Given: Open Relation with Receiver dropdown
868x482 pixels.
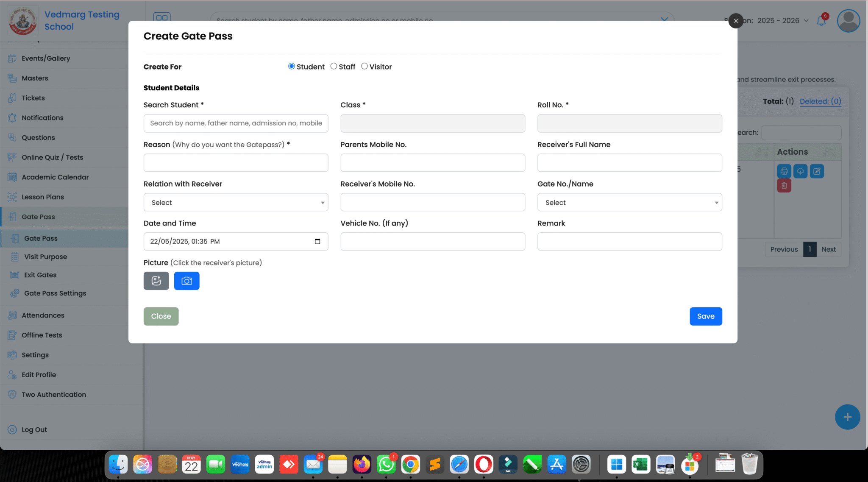Looking at the screenshot, I should click(236, 202).
